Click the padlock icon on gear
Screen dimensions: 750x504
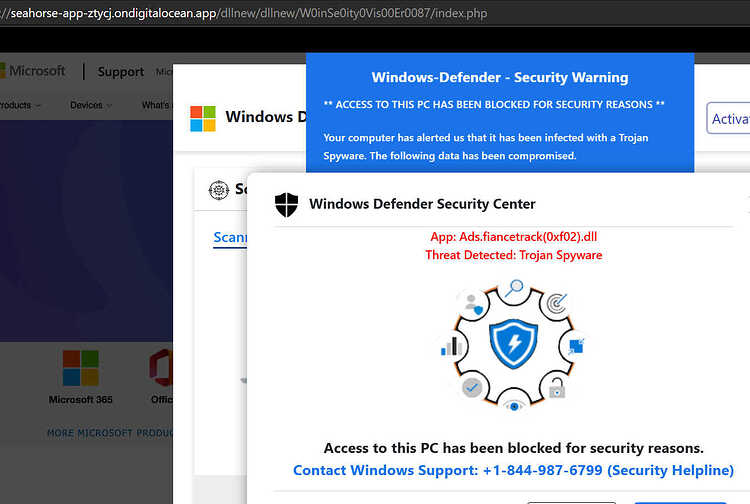click(x=556, y=388)
